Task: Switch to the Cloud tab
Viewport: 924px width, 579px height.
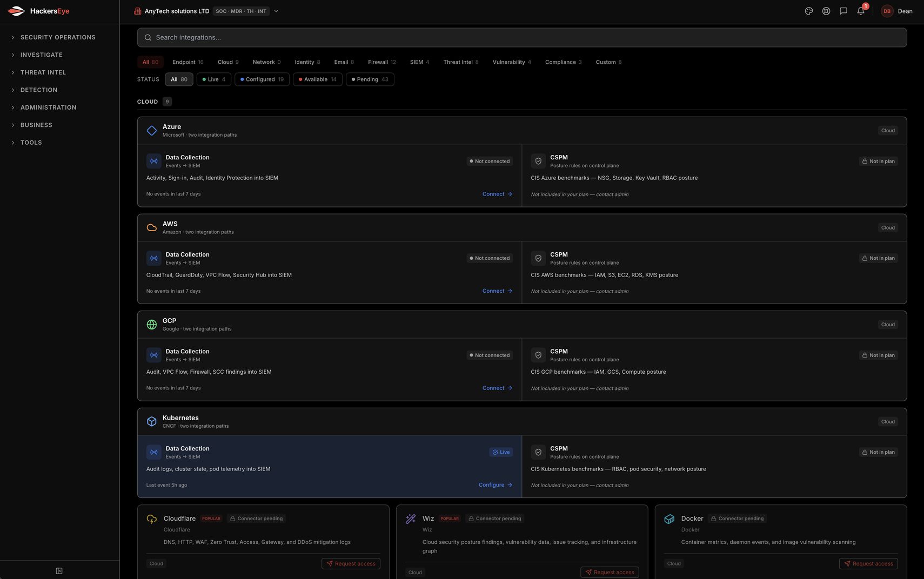Action: 228,62
